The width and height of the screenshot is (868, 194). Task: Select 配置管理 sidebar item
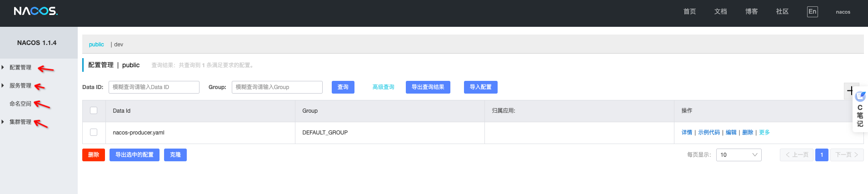pyautogui.click(x=20, y=67)
